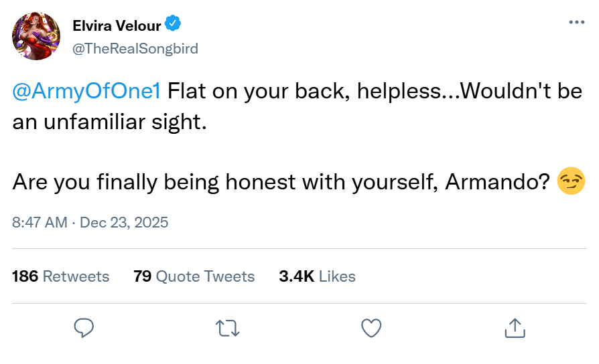Open the @ArmyOfOne1 mention

[86, 91]
